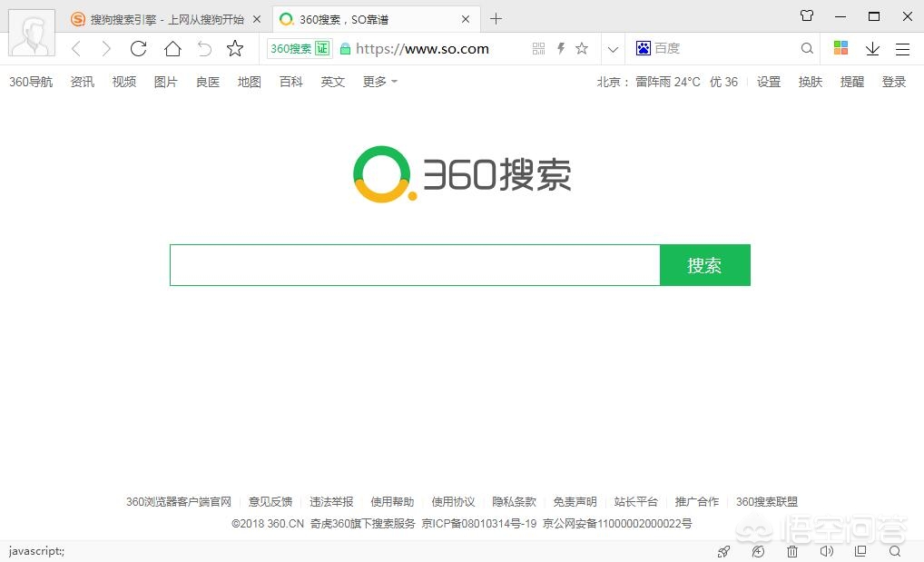Image resolution: width=924 pixels, height=562 pixels.
Task: Click the 360搜索 certification badge in address bar
Action: coord(299,48)
